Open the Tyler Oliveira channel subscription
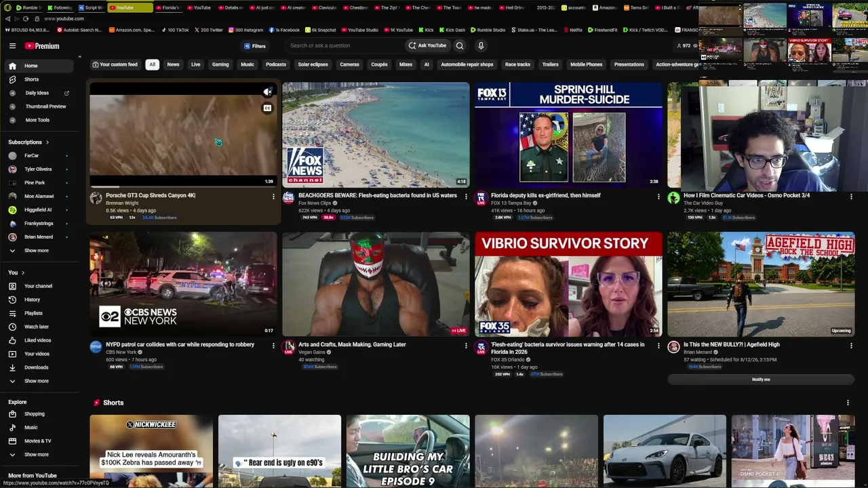The image size is (868, 488). [x=37, y=169]
